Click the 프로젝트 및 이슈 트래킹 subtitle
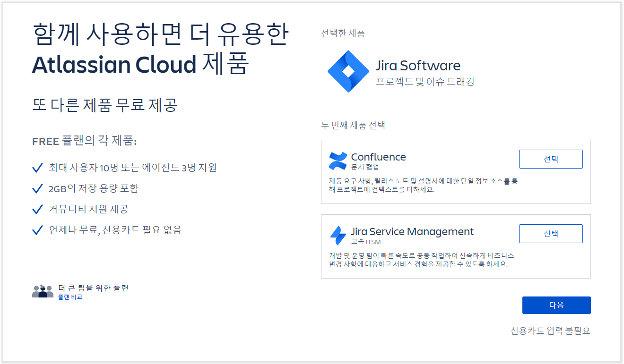The height and width of the screenshot is (364, 624). pos(425,82)
